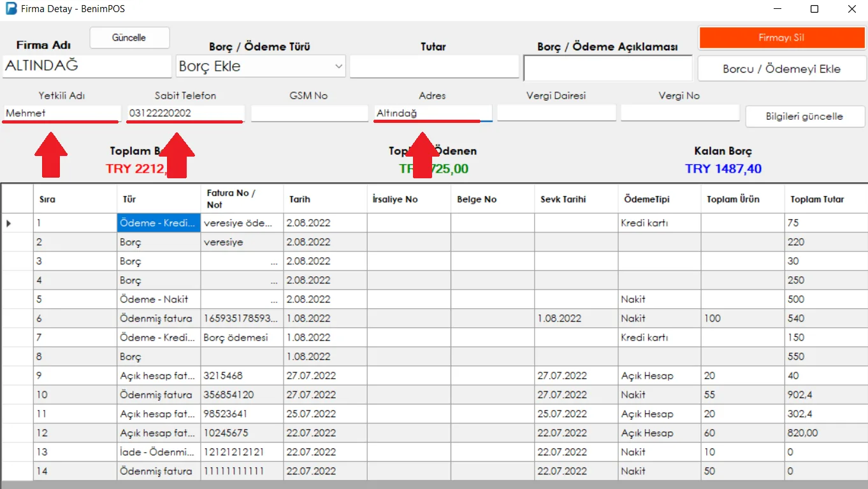
Task: Click invoice number 12121212121 in row 13
Action: click(242, 452)
